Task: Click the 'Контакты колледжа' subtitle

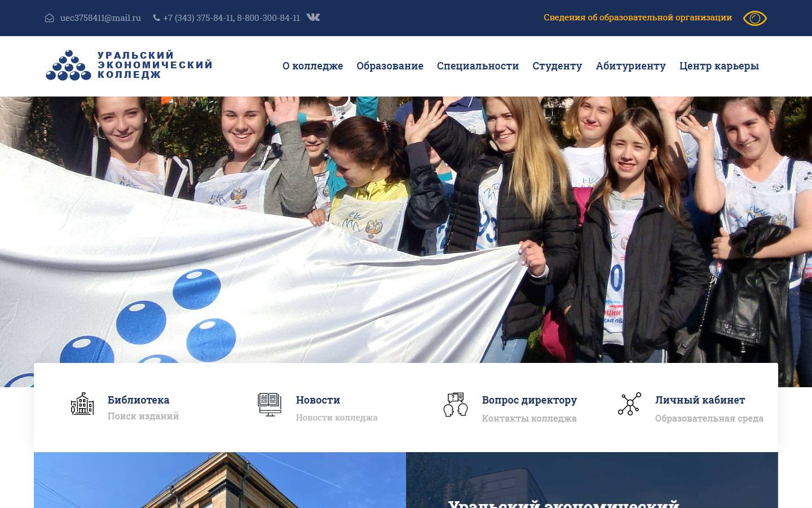Action: [529, 418]
